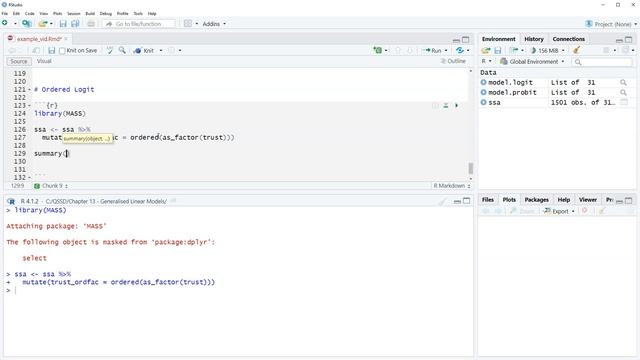The height and width of the screenshot is (360, 640).
Task: Click the Create a project icon
Action: point(27,24)
